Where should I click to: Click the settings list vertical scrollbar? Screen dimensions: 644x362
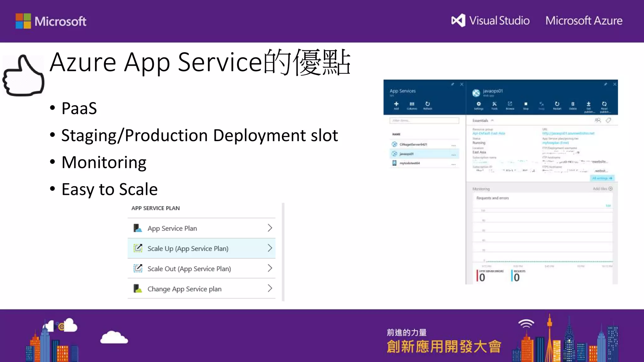point(283,252)
